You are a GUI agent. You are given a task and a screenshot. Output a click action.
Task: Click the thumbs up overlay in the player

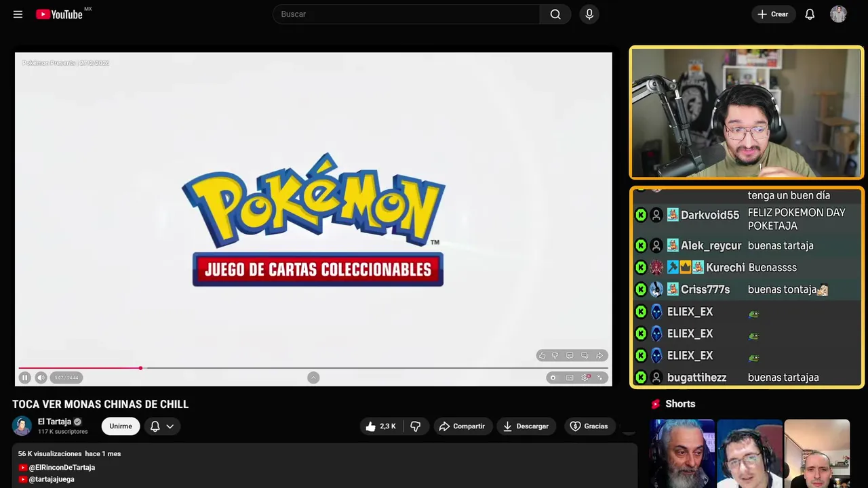point(542,355)
